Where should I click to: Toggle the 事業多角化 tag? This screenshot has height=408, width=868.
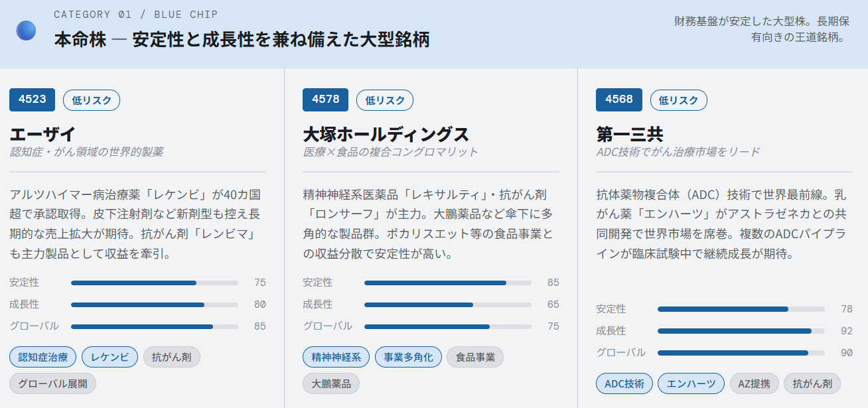(x=409, y=356)
